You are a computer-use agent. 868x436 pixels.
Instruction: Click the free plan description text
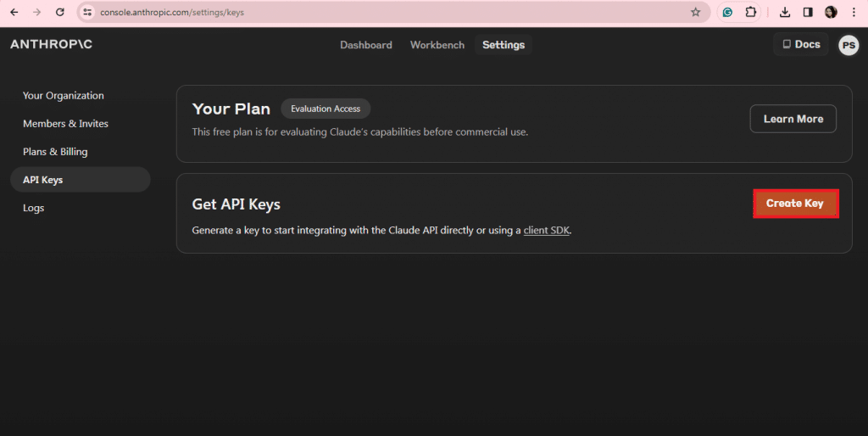pyautogui.click(x=359, y=132)
